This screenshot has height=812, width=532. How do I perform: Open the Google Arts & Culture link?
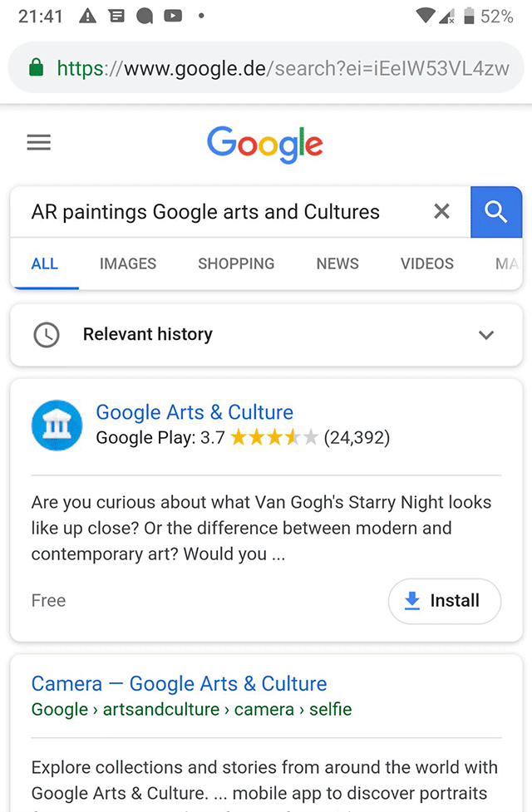(195, 412)
